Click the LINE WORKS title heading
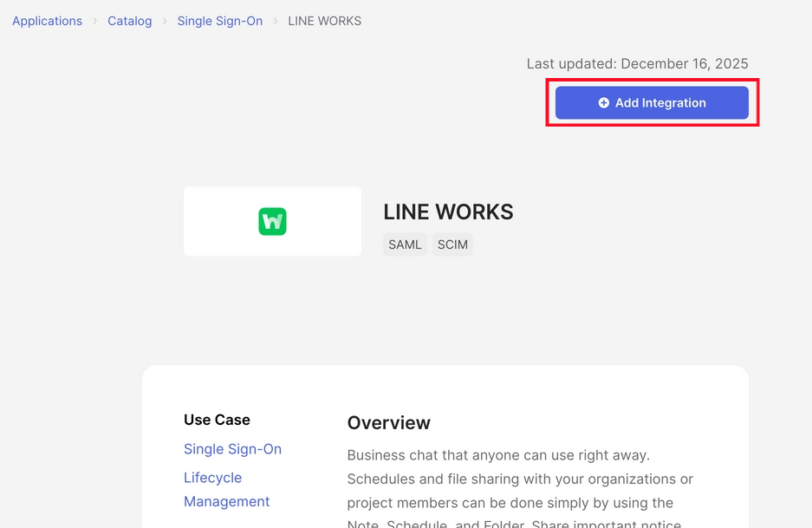Screen dimensions: 812x528 pos(449,212)
